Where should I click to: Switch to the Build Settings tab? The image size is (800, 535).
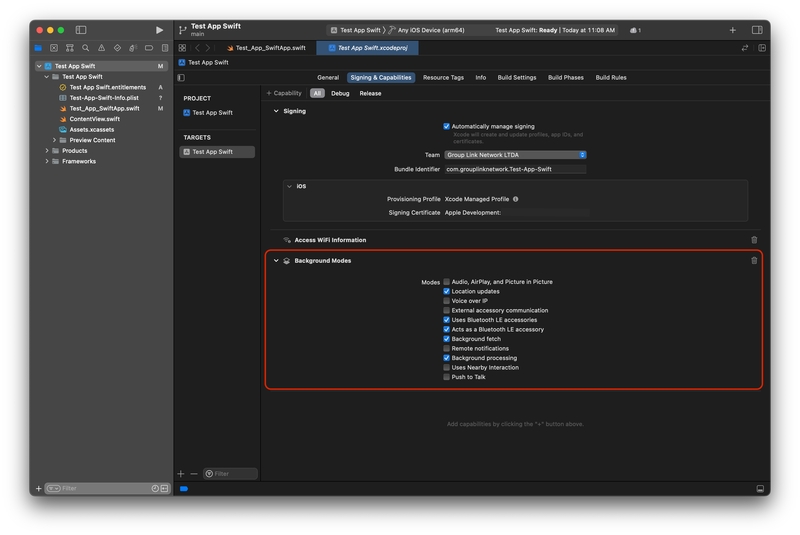517,77
